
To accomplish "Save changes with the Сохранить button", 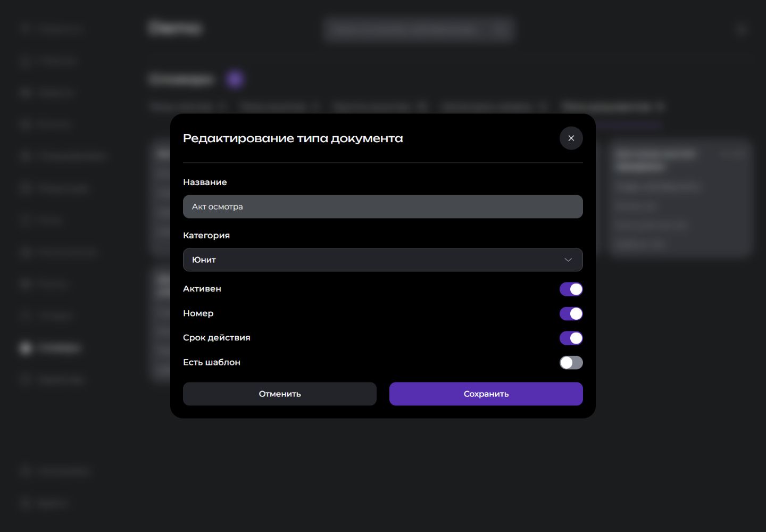I will click(486, 394).
